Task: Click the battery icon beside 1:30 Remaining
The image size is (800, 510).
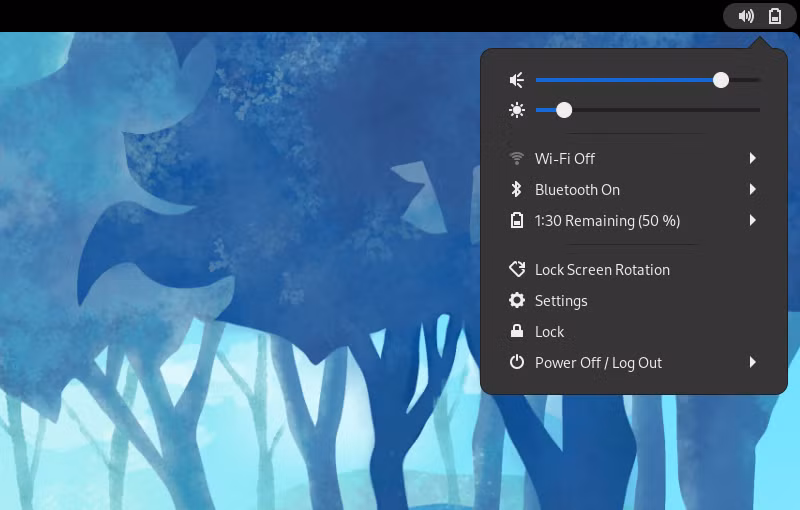Action: point(517,220)
